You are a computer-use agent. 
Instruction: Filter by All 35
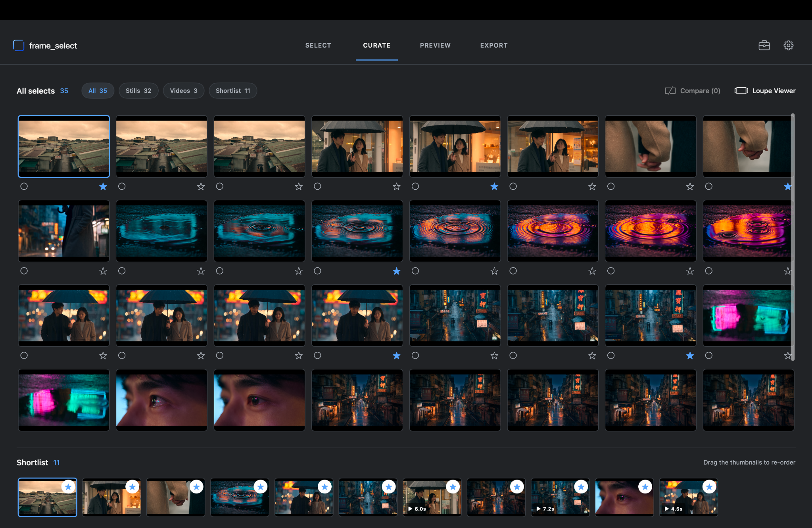click(x=98, y=91)
